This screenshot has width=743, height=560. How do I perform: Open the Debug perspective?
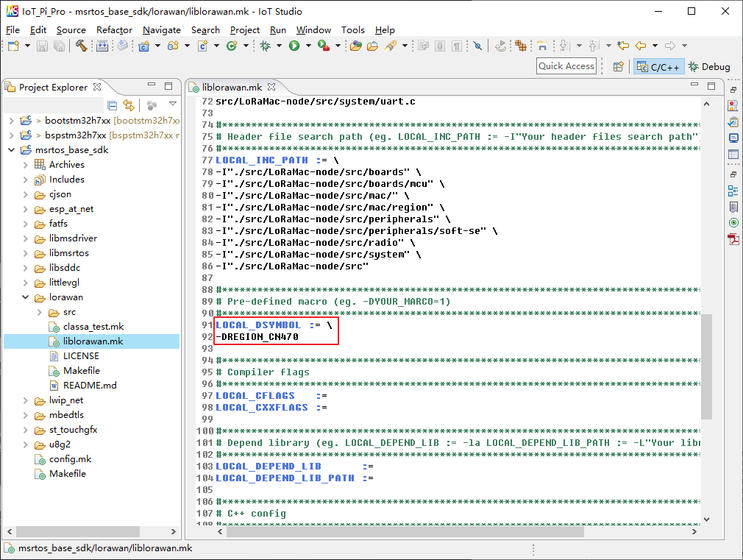[709, 67]
